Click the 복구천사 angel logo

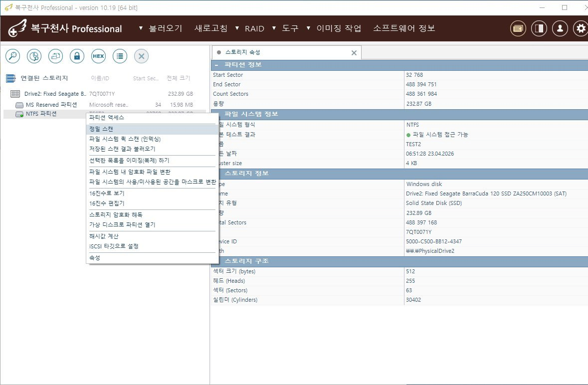(x=17, y=28)
